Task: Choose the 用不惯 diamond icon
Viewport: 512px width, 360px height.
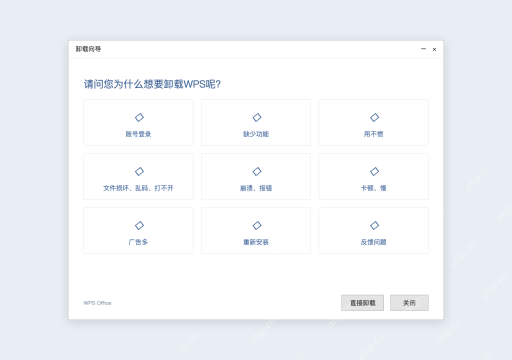Action: [x=374, y=117]
